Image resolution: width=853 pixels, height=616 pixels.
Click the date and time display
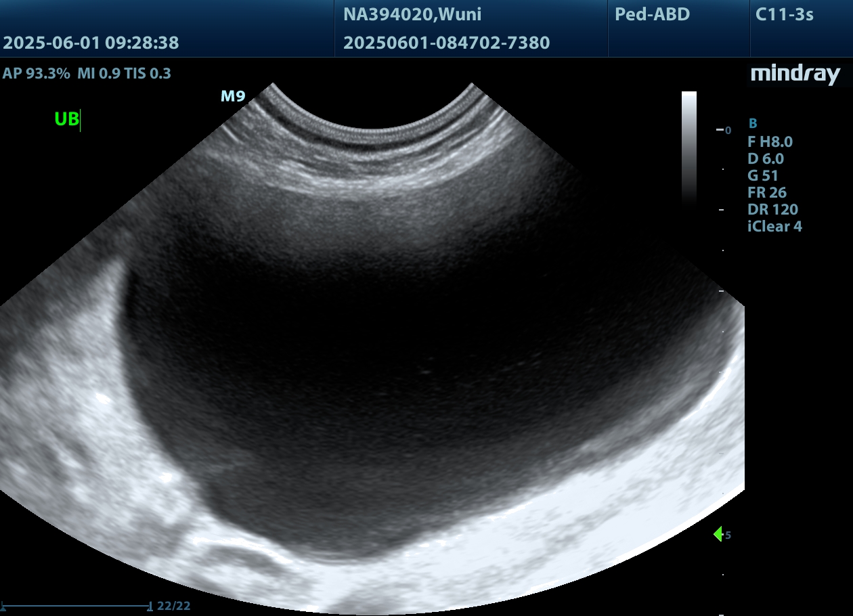pos(91,43)
